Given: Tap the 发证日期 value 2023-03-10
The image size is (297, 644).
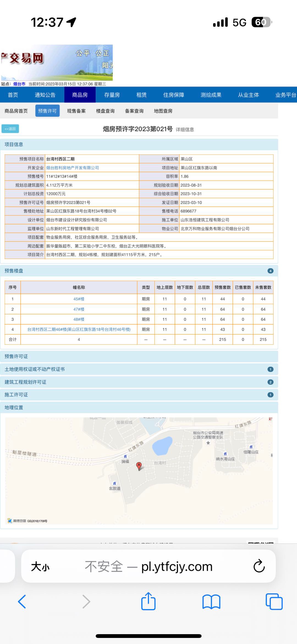Looking at the screenshot, I should tap(191, 202).
